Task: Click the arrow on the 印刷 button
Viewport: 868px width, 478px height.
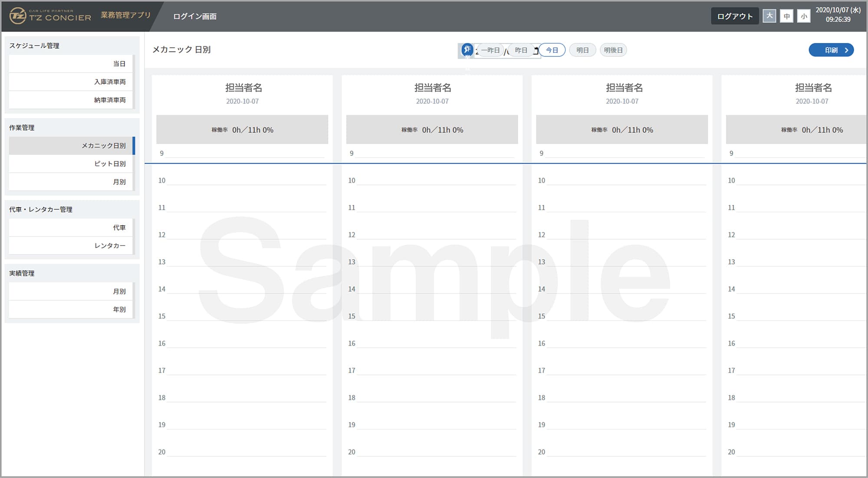Action: click(x=846, y=50)
